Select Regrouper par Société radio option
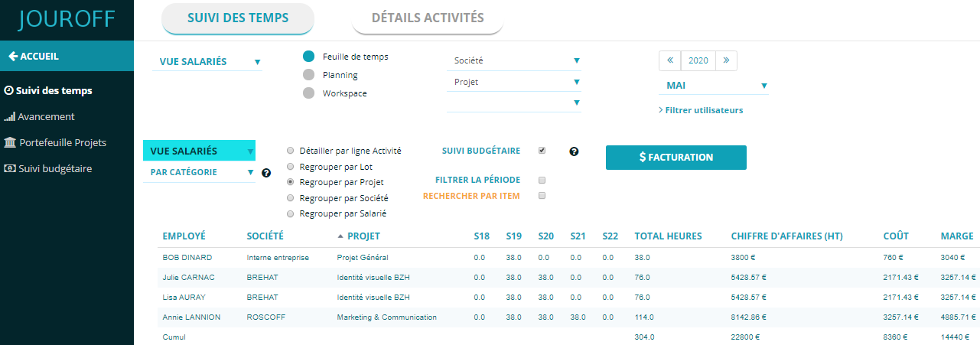Screen dimensions: 980x345 [x=290, y=198]
